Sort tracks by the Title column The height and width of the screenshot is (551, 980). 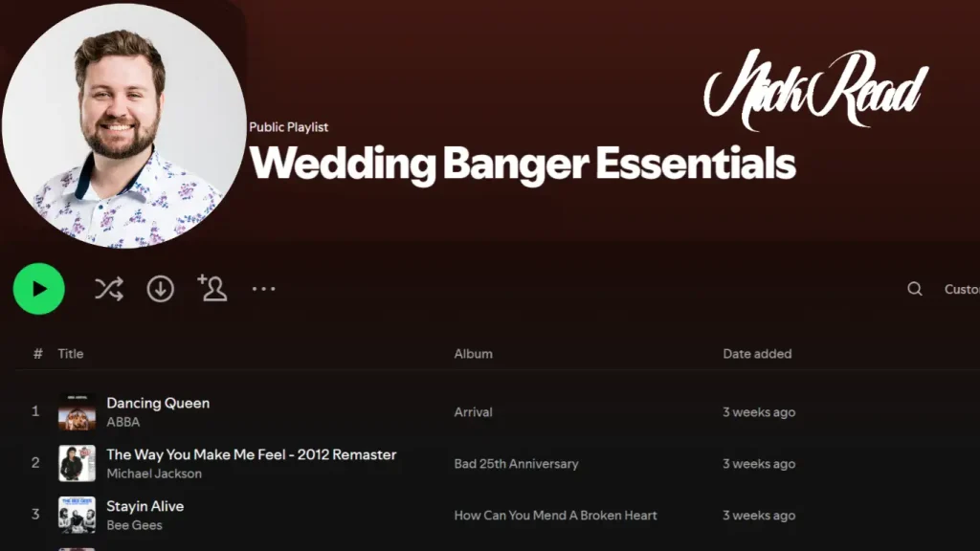71,354
